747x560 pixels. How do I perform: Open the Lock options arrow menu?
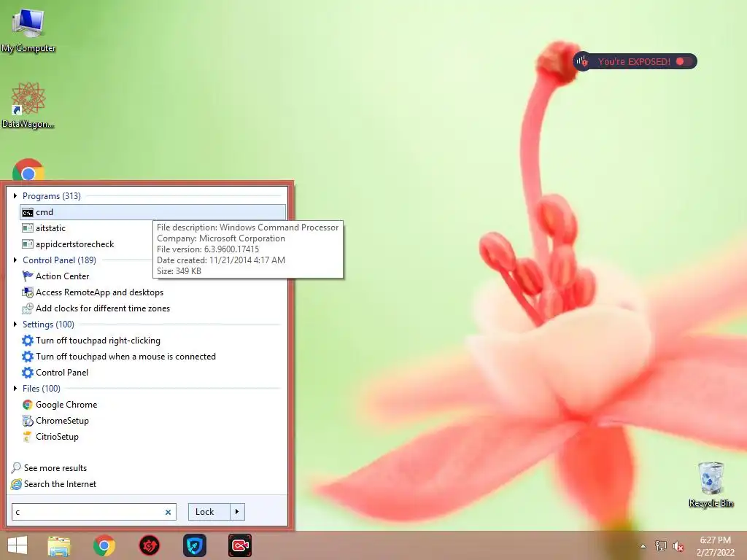(237, 512)
